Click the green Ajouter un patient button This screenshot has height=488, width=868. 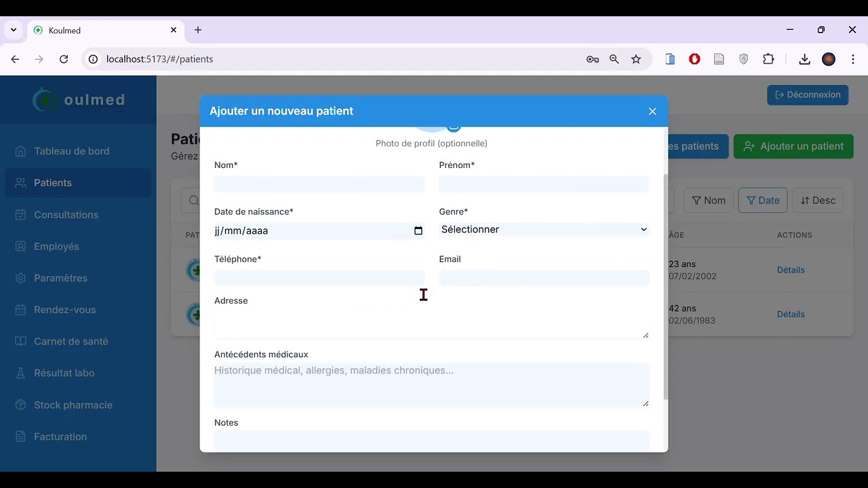(x=793, y=146)
